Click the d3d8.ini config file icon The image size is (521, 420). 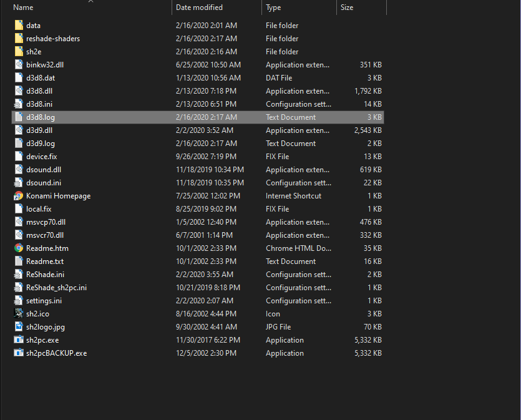coord(19,104)
